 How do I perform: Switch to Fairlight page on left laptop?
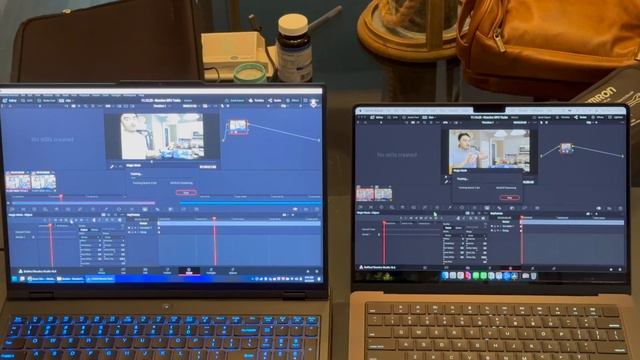coord(211,271)
